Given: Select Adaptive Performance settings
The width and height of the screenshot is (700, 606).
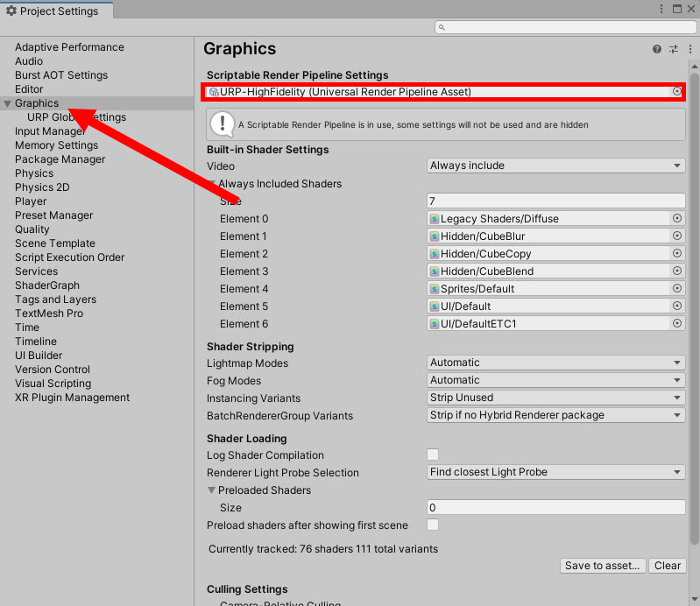Looking at the screenshot, I should pos(69,47).
